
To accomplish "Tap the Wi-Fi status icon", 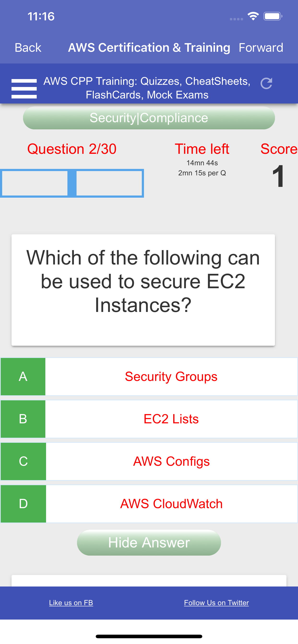I will (253, 16).
